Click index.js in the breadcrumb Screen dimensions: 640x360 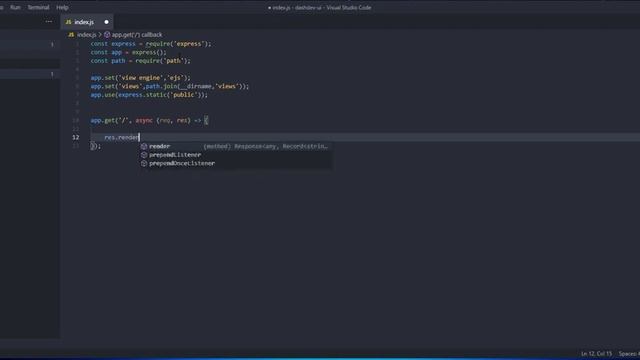click(87, 35)
